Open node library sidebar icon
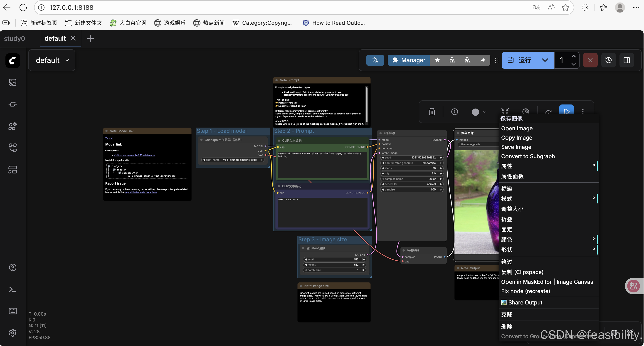This screenshot has width=644, height=346. click(x=12, y=126)
